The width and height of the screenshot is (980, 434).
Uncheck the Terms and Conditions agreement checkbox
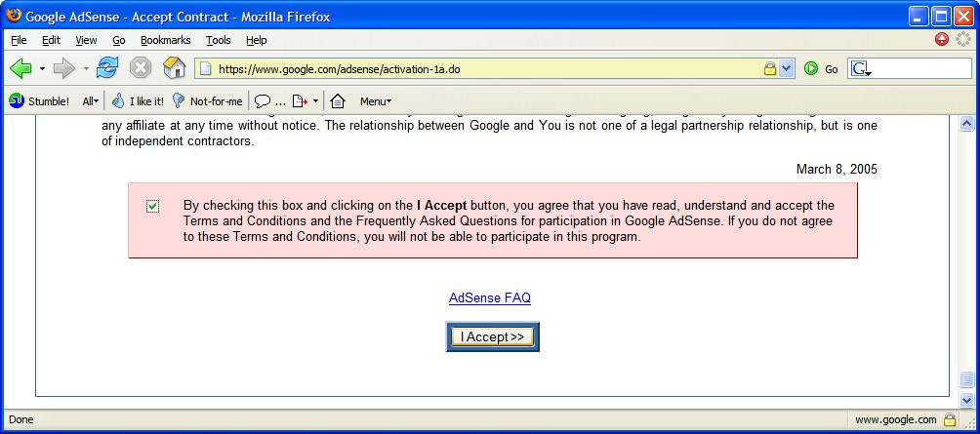(x=152, y=206)
